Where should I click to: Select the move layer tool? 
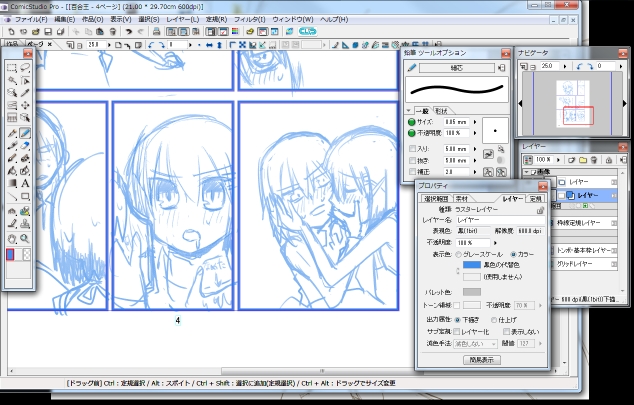coord(25,105)
